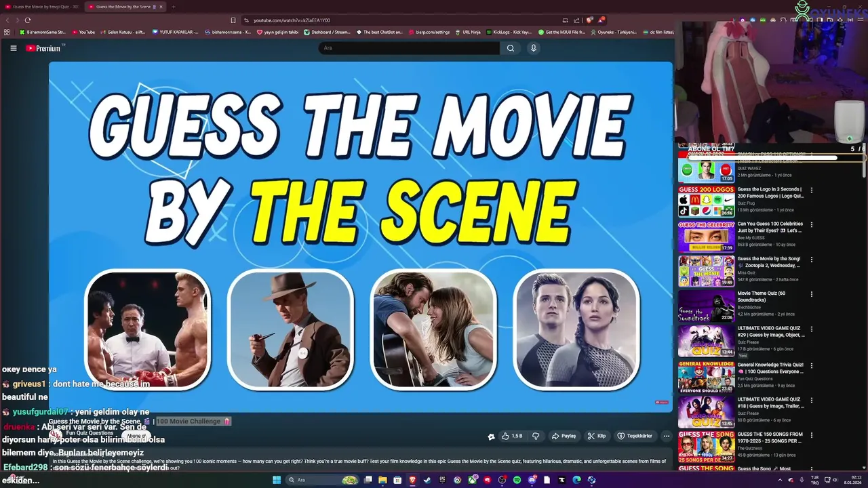Image resolution: width=868 pixels, height=488 pixels.
Task: Open 'Movie Theme Quiz (60 Soundtracks)' title
Action: 762,296
